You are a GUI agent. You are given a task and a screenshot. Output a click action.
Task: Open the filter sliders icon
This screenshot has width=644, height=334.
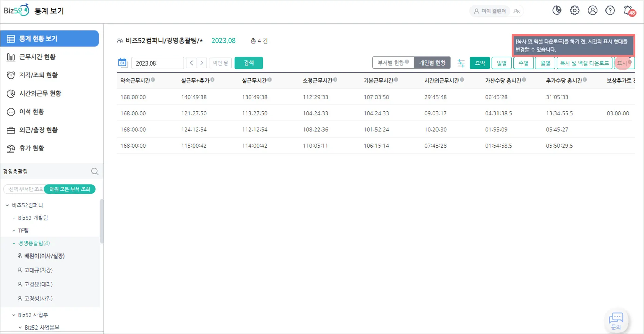[x=461, y=63]
